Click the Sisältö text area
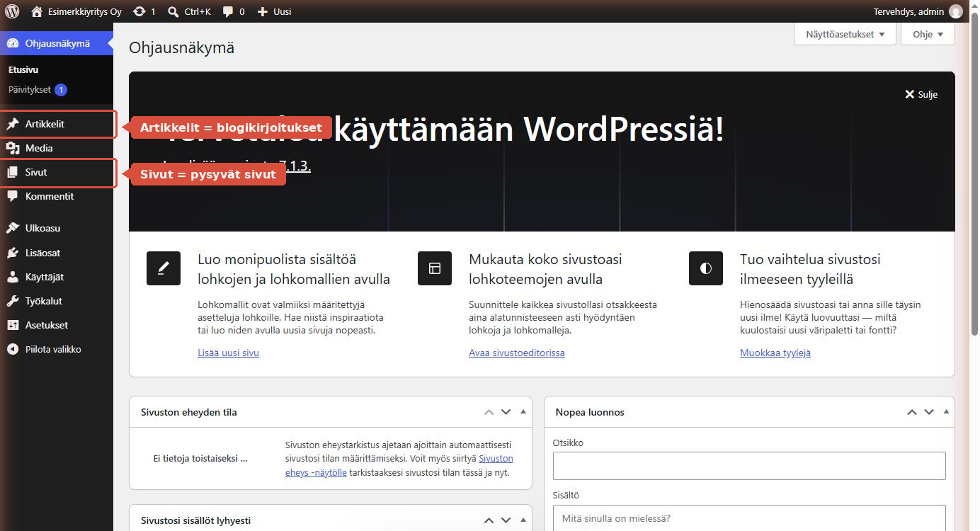Image resolution: width=980 pixels, height=531 pixels. (x=749, y=518)
